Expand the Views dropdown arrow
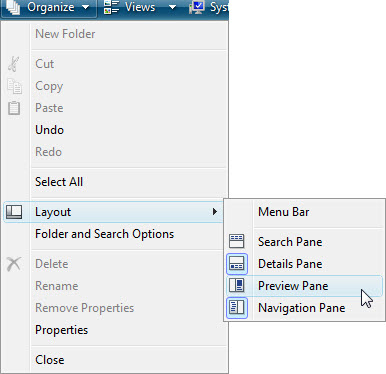The width and height of the screenshot is (386, 374). 172,7
